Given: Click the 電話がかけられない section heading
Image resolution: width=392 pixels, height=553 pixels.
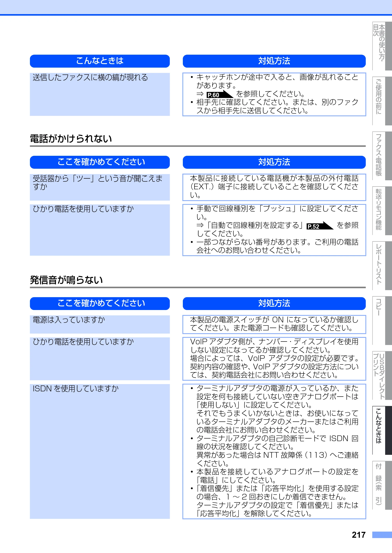Looking at the screenshot, I should 71,139.
